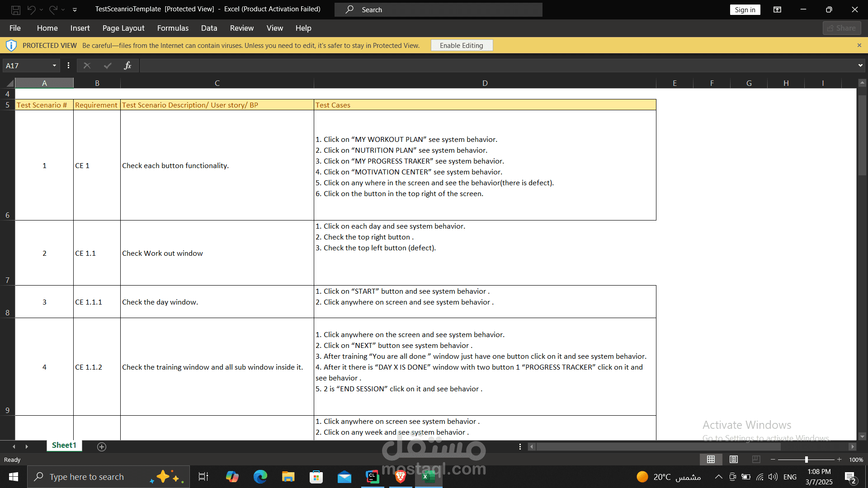
Task: Switch to the Data tab
Action: pos(209,28)
